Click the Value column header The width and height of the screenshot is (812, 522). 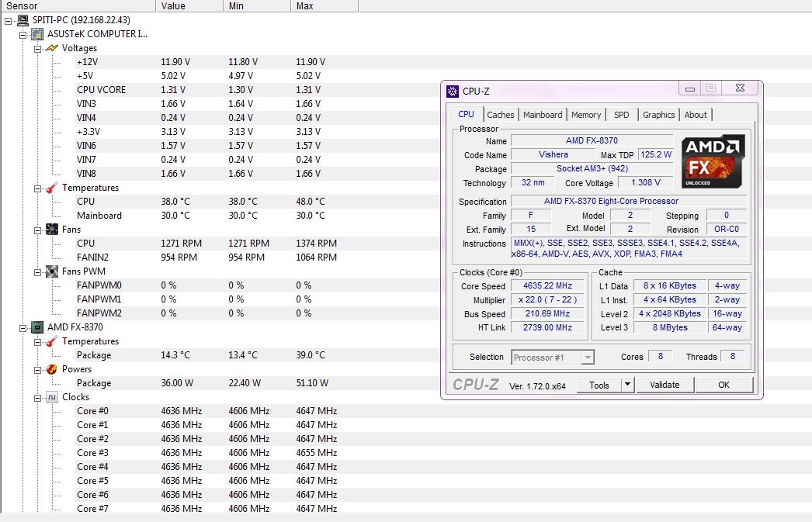click(189, 5)
